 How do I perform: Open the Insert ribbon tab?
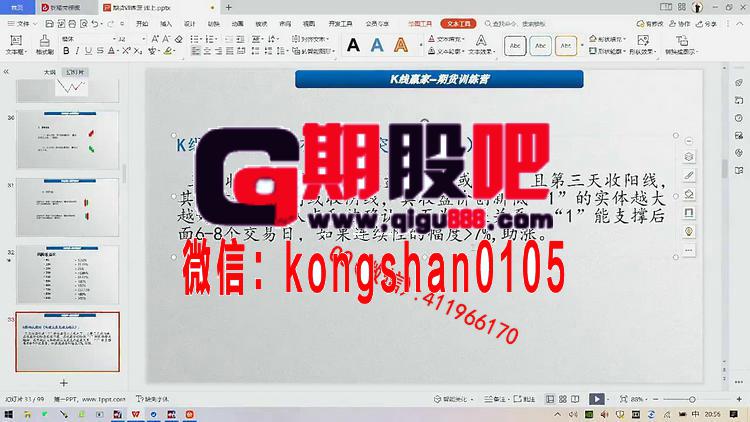click(166, 23)
